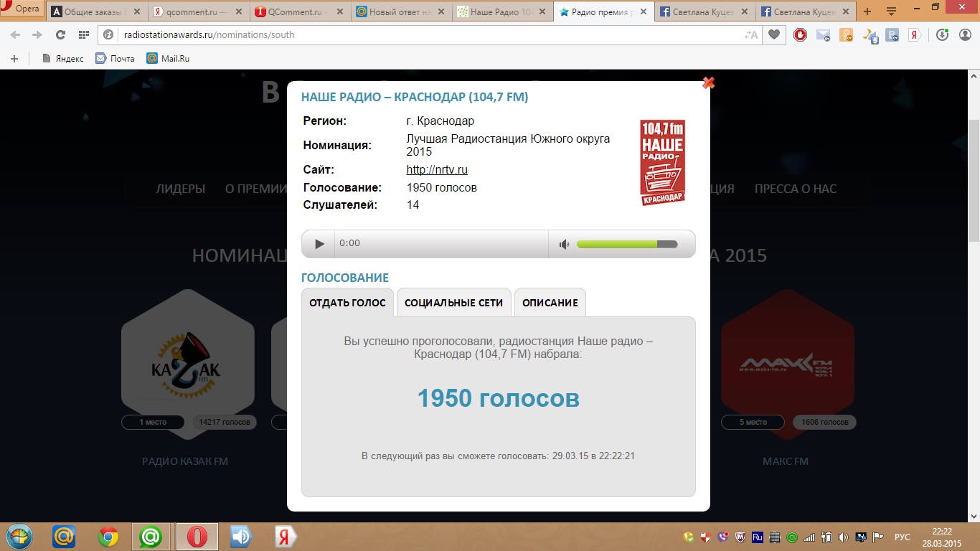Open the Yandex extension icon in toolbar

click(915, 35)
